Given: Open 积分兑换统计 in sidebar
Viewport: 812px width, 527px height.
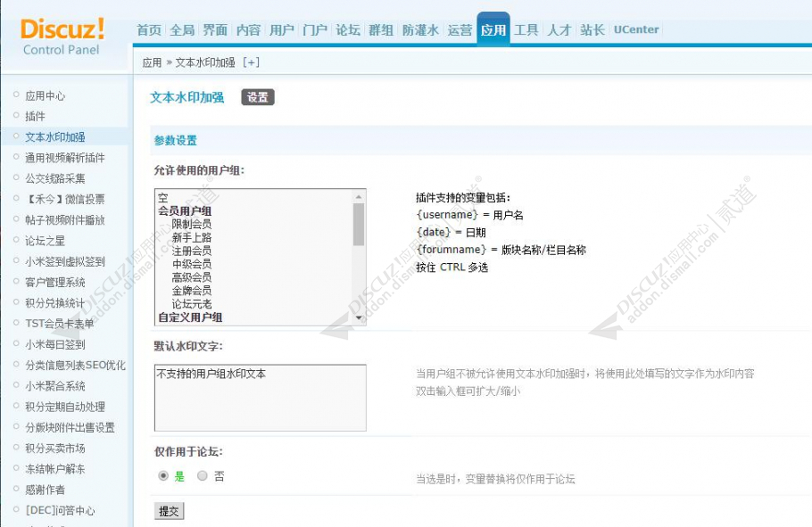Looking at the screenshot, I should [x=55, y=303].
